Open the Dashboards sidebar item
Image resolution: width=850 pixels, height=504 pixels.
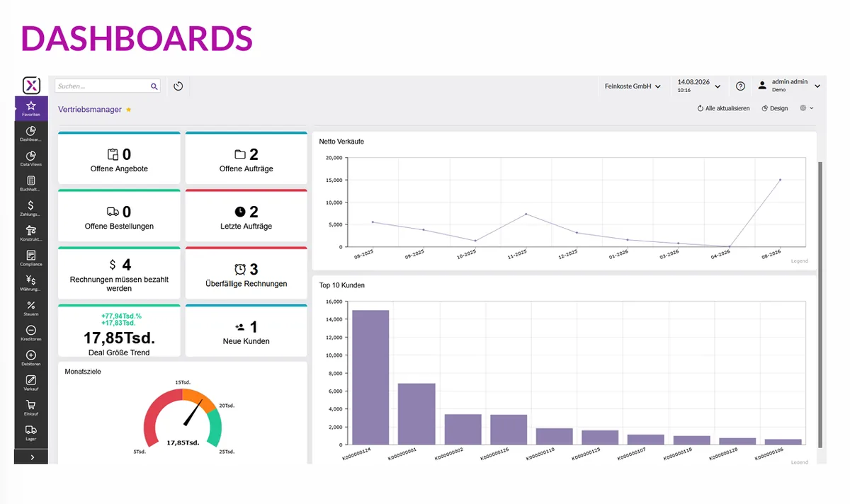coord(31,134)
